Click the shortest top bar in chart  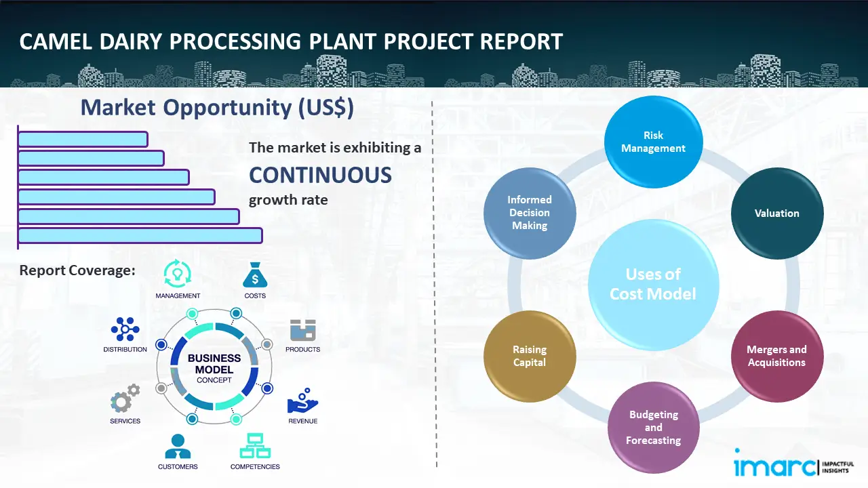click(83, 139)
